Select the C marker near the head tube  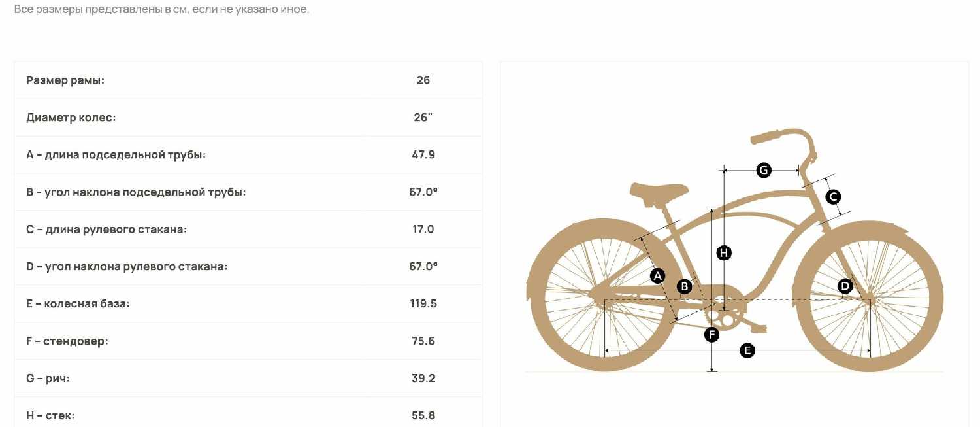point(832,196)
